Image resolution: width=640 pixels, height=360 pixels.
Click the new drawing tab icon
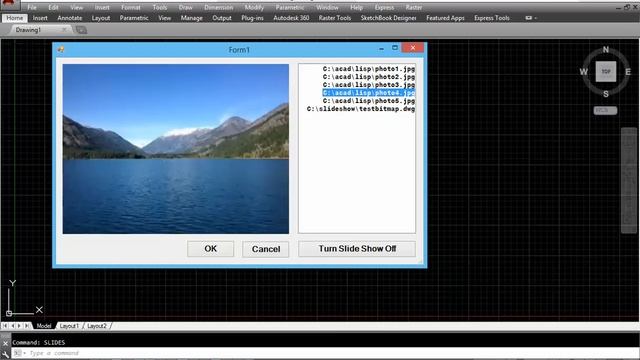81,30
